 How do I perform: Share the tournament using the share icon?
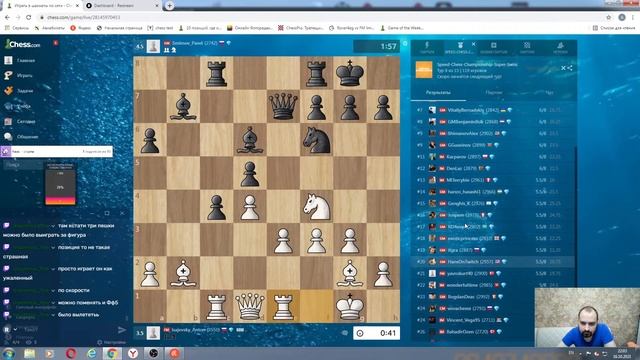(x=570, y=68)
